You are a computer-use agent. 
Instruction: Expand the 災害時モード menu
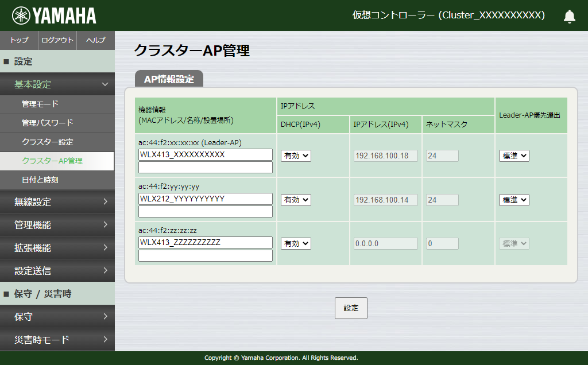point(57,339)
